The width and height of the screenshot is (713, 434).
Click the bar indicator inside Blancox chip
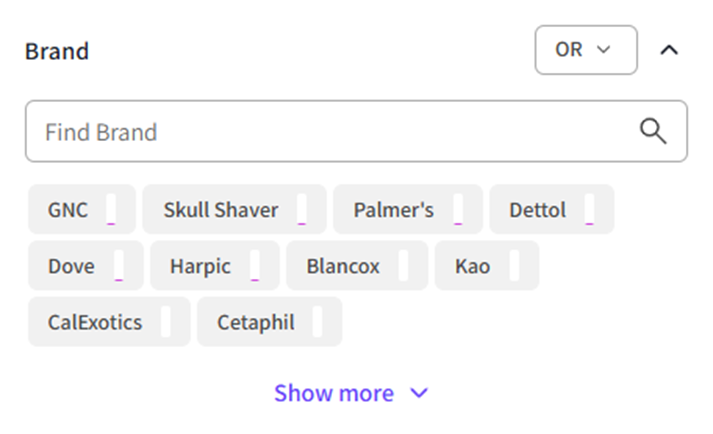[403, 266]
